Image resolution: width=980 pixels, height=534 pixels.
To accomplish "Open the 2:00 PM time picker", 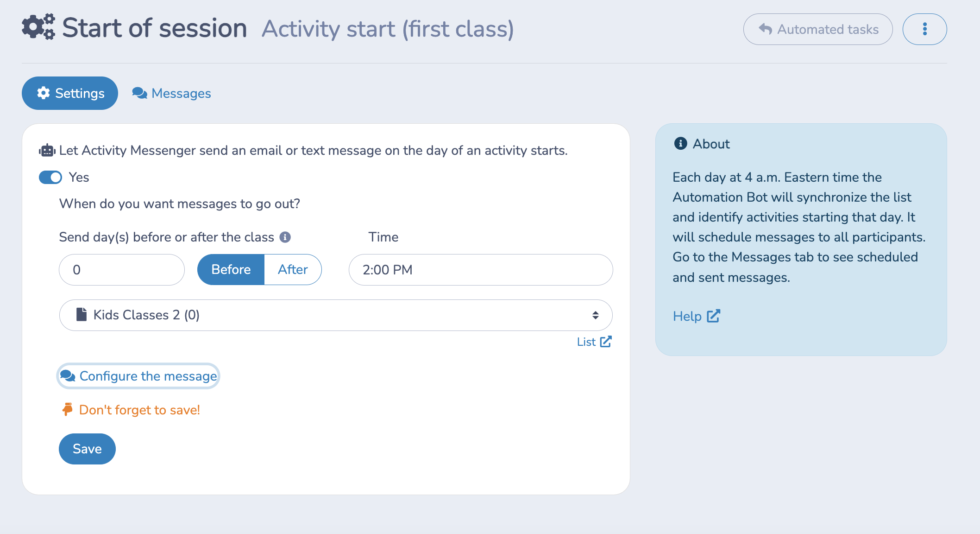I will (x=481, y=270).
